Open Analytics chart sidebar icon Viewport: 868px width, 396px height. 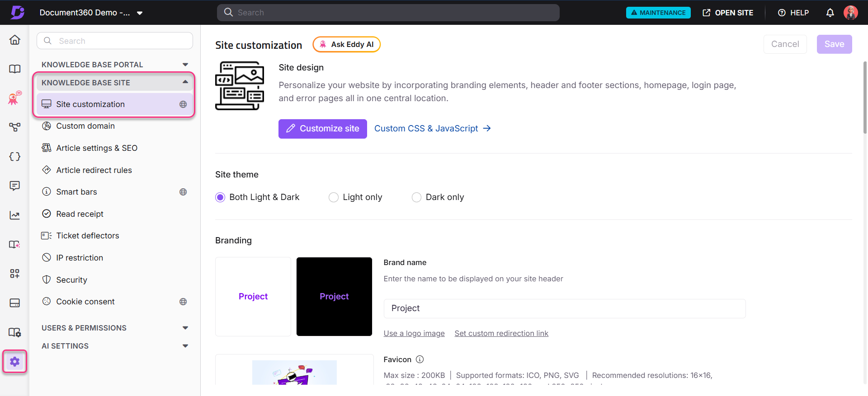click(x=15, y=215)
